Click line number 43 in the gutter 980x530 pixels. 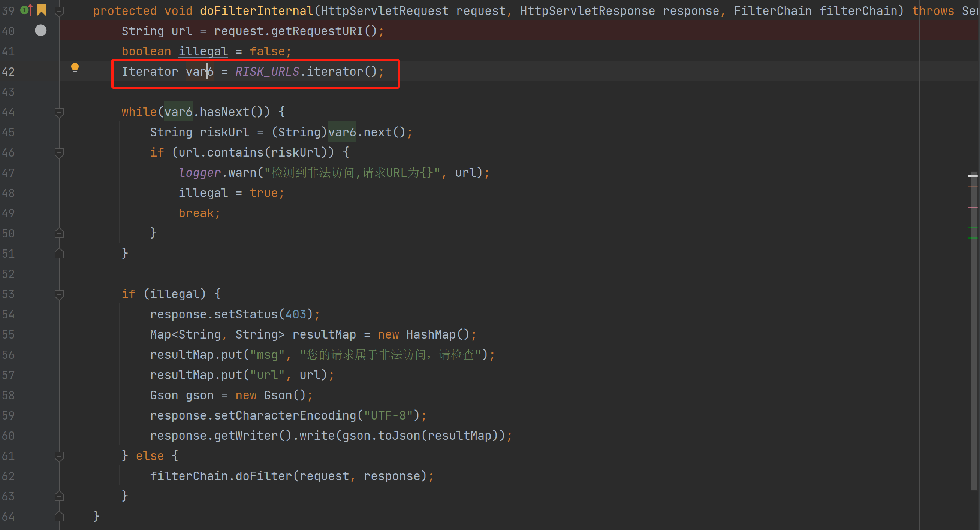point(8,92)
